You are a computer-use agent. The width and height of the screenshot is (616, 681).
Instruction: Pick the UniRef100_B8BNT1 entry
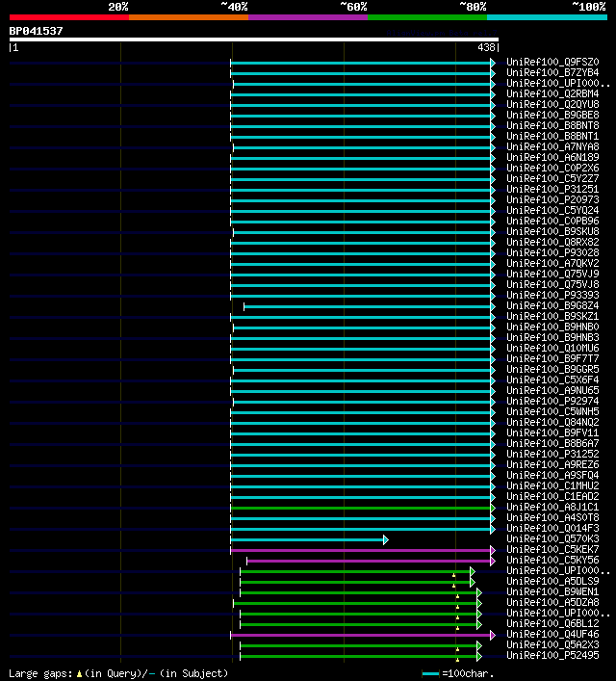tap(552, 136)
